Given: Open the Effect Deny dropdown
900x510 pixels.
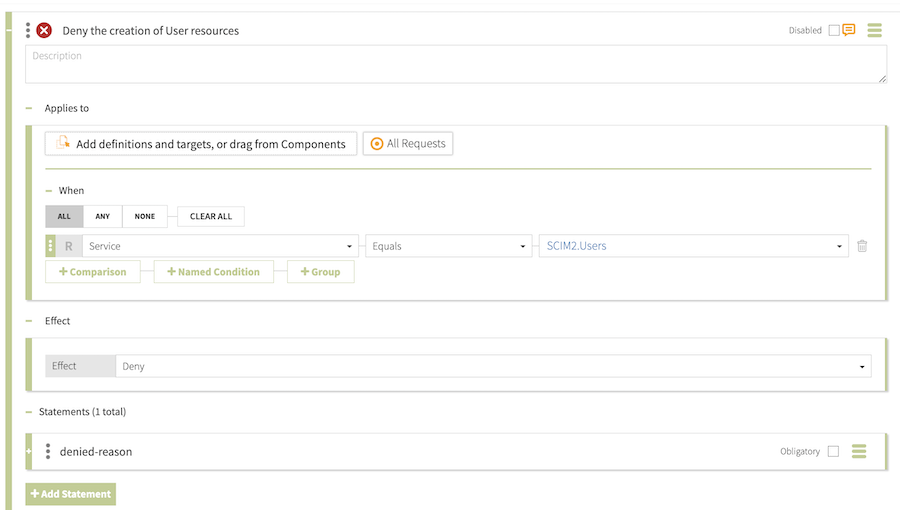Looking at the screenshot, I should pyautogui.click(x=493, y=367).
